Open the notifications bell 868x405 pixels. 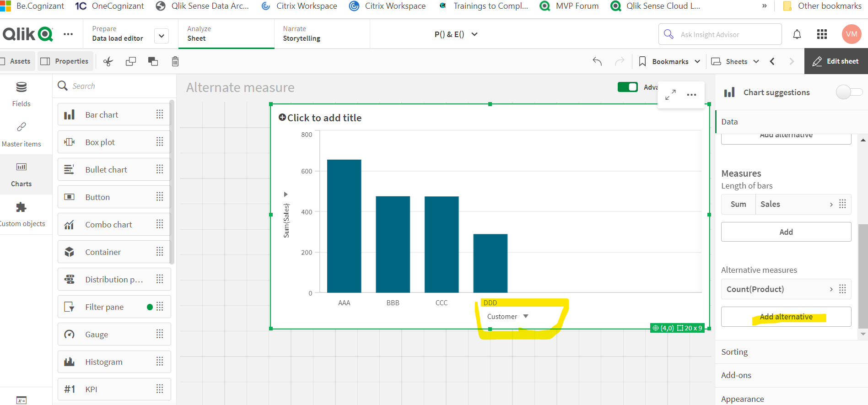[x=797, y=34]
